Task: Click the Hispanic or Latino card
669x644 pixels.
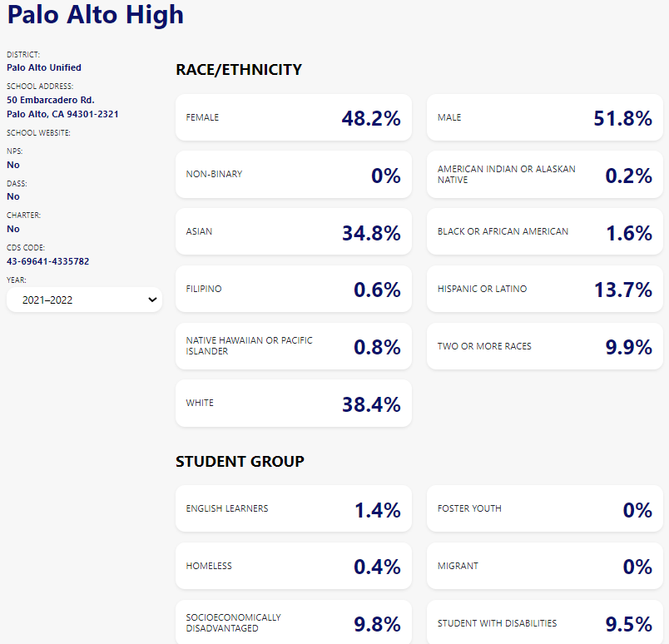Action: 544,290
